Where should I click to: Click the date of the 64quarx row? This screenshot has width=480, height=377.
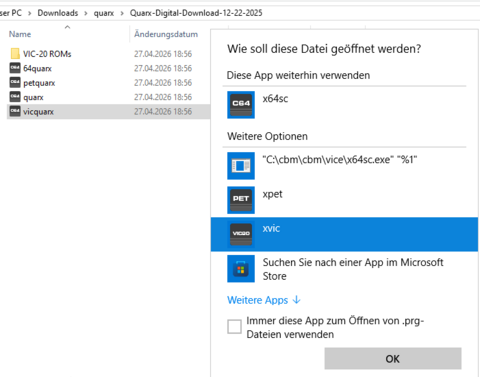click(x=163, y=68)
